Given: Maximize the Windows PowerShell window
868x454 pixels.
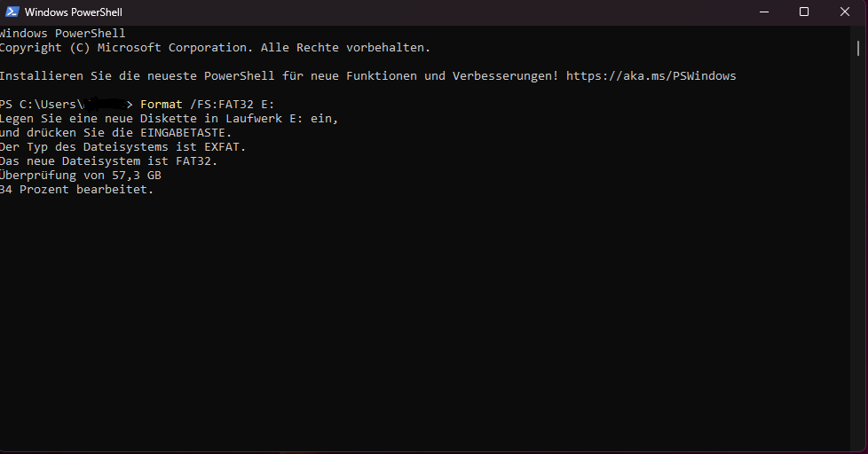Looking at the screenshot, I should click(804, 12).
